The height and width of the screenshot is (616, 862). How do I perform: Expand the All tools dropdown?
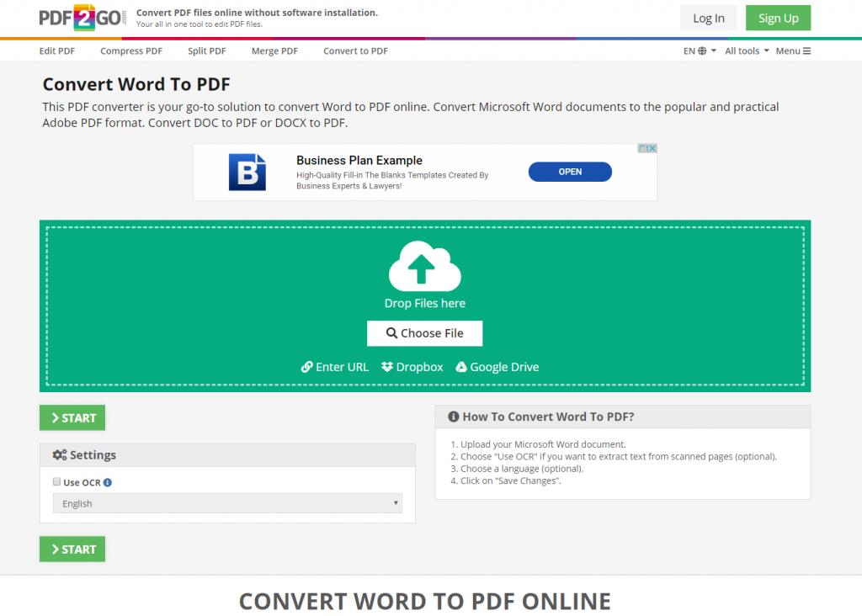(744, 50)
